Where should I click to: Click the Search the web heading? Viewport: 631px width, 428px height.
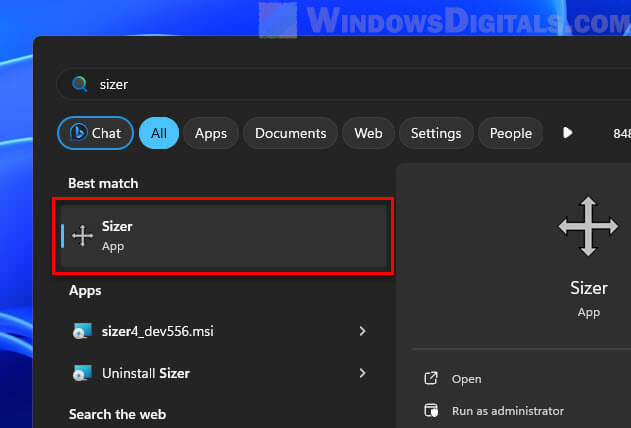(x=118, y=414)
